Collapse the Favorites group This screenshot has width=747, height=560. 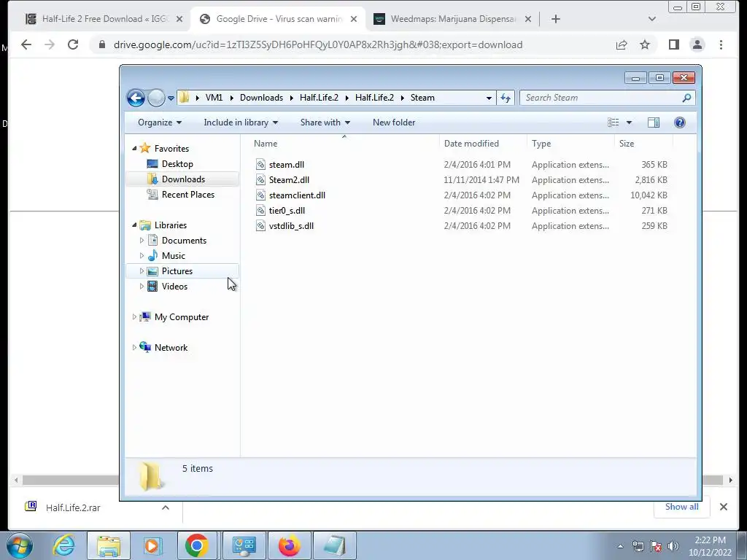point(134,149)
